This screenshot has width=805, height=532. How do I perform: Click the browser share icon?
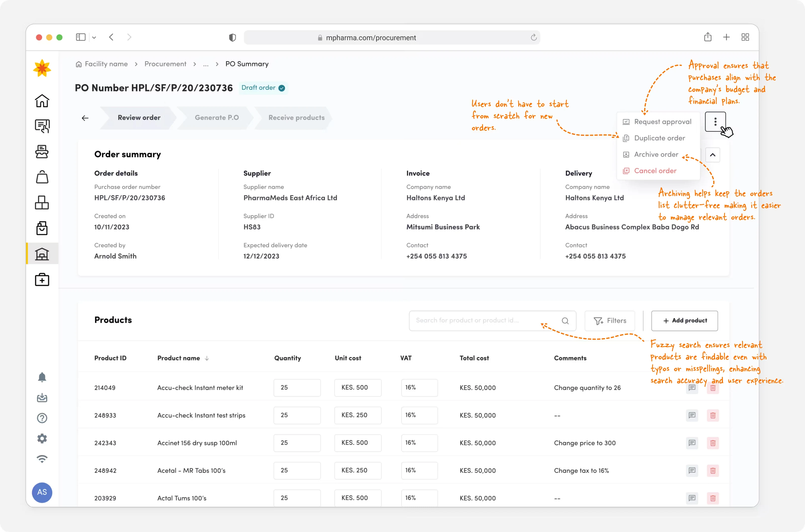708,37
